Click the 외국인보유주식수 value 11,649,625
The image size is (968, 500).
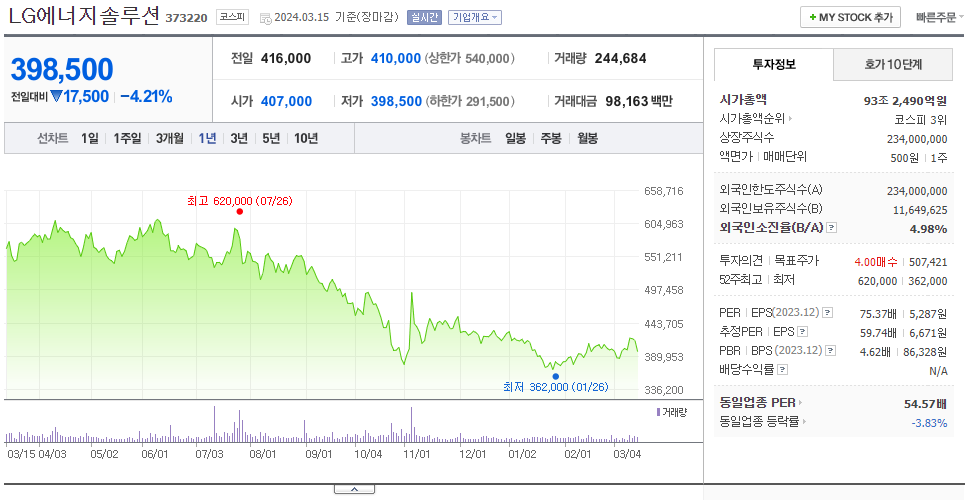920,210
